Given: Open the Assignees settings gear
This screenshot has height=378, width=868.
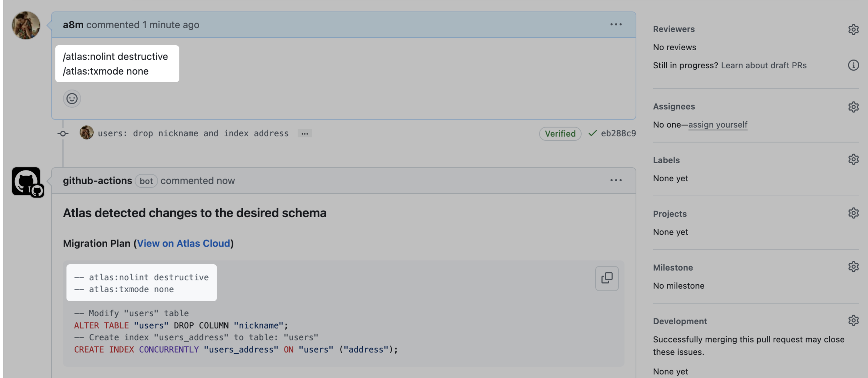Looking at the screenshot, I should [854, 107].
